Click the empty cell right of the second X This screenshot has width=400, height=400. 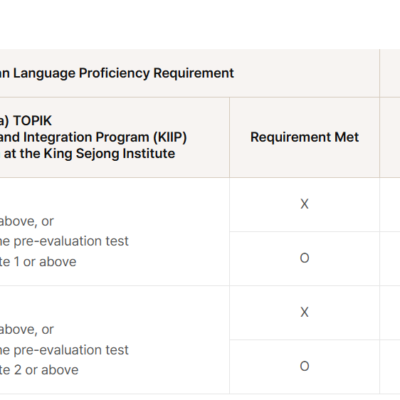click(390, 313)
